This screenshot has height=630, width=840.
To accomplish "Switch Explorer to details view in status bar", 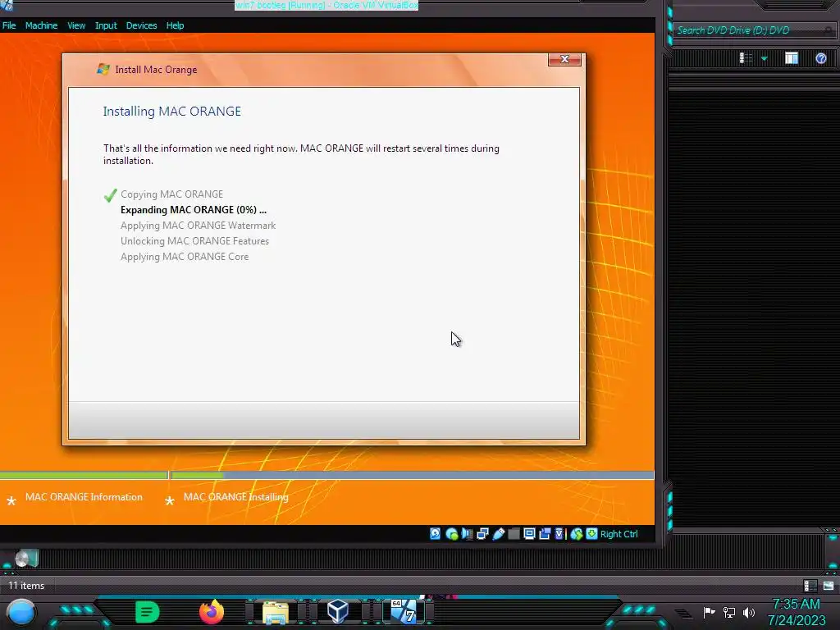I will click(x=810, y=586).
